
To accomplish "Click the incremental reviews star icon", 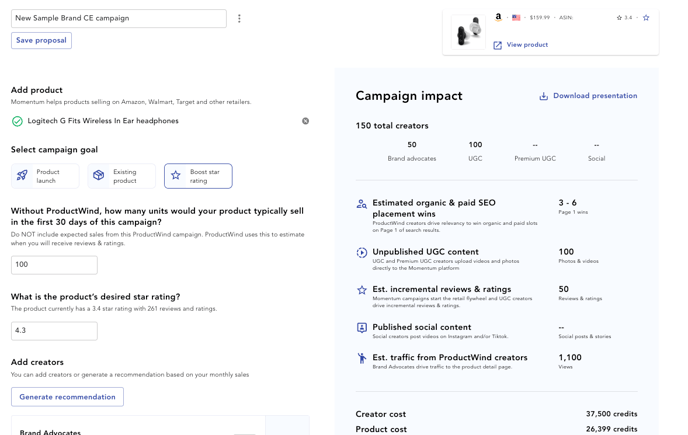I will click(362, 290).
